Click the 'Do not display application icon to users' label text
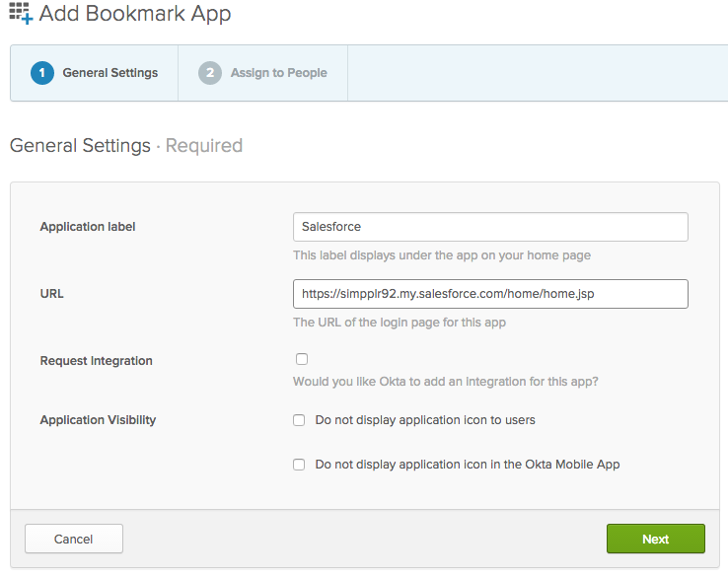Image resolution: width=728 pixels, height=578 pixels. [425, 420]
